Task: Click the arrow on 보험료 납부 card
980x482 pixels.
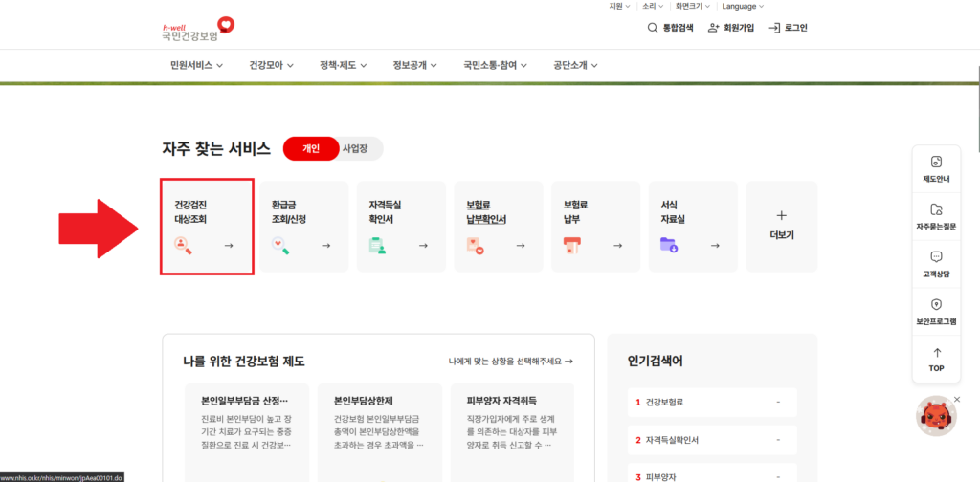Action: (618, 246)
